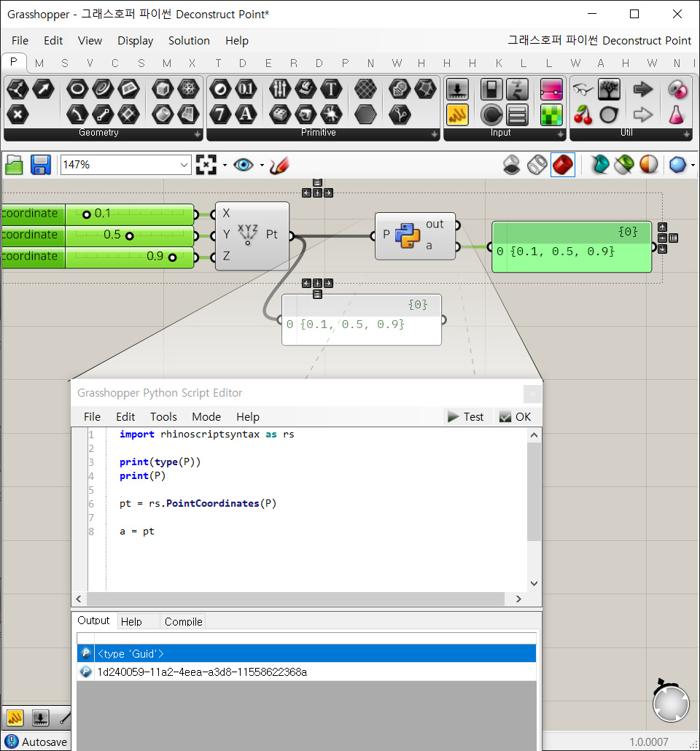This screenshot has height=751, width=700.
Task: Click the Test button in script editor
Action: click(466, 416)
